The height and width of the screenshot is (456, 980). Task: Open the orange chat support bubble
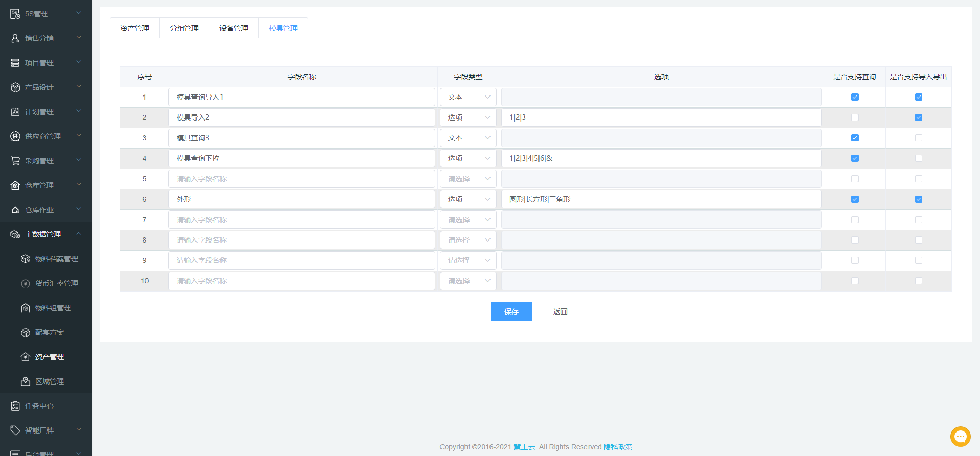point(960,437)
